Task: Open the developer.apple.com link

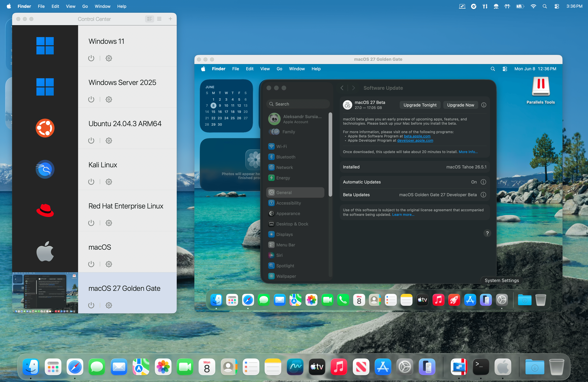Action: [x=415, y=140]
